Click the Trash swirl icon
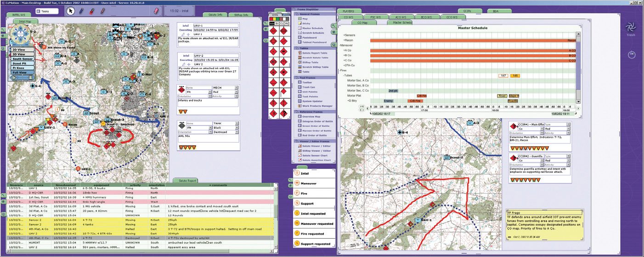Viewport: 644px width, 257px height. point(631,27)
